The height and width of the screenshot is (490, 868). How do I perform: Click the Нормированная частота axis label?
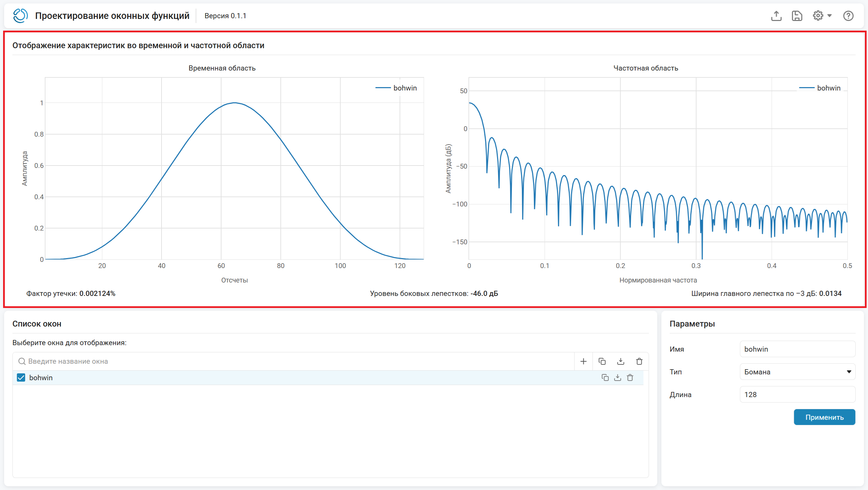click(658, 280)
